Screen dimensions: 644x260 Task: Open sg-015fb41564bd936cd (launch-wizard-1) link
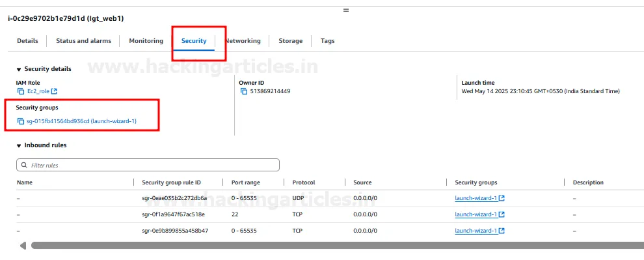(x=81, y=121)
